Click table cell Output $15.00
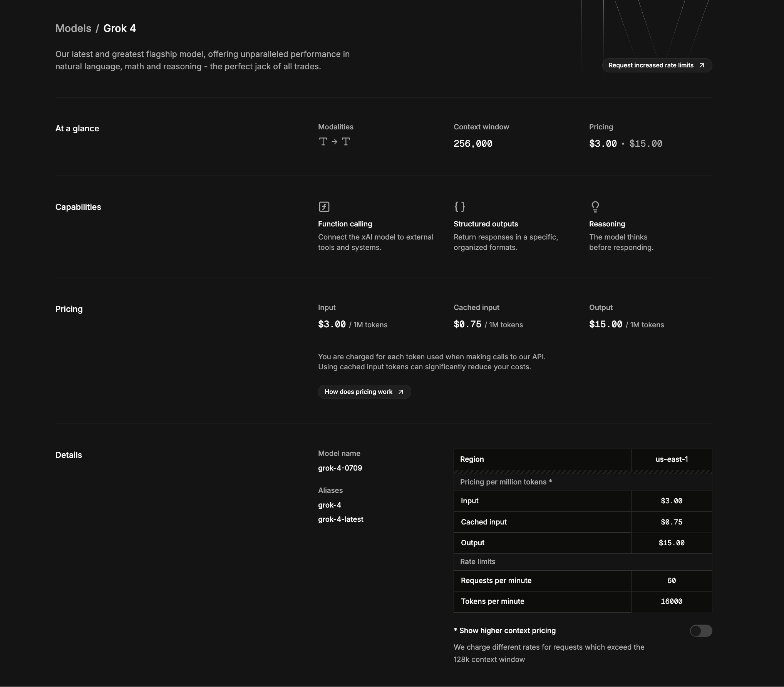Viewport: 784px width, 687px height. point(672,543)
